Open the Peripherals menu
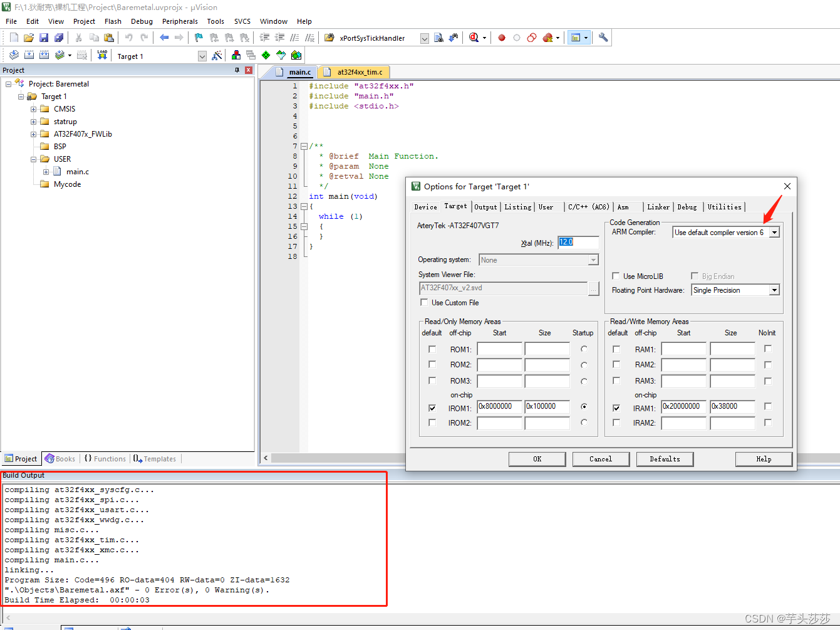 click(180, 21)
